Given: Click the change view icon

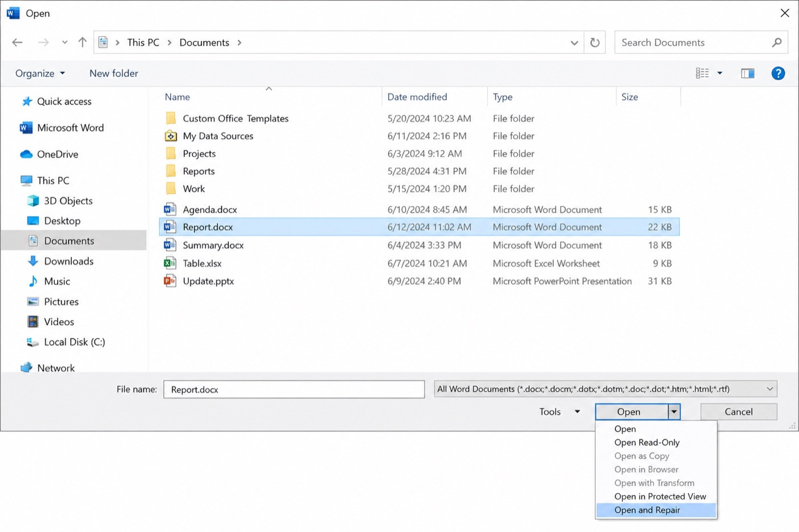Looking at the screenshot, I should [702, 73].
